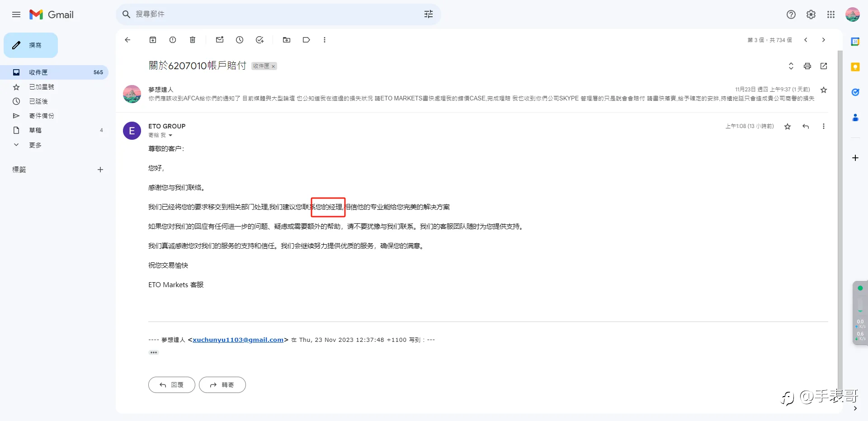Remove the 收件匣 label chip
Image resolution: width=868 pixels, height=421 pixels.
click(x=274, y=66)
